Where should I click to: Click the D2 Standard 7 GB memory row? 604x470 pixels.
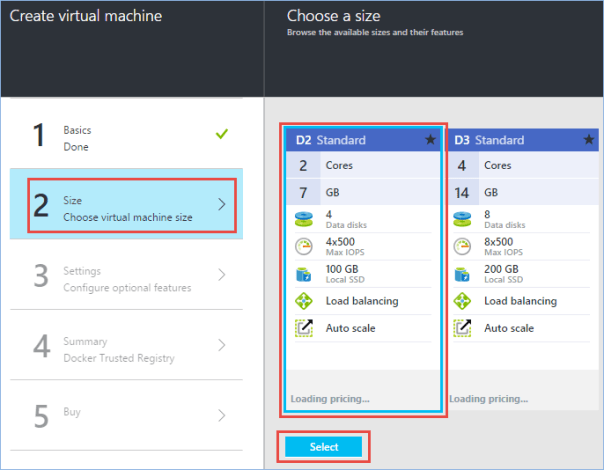point(363,190)
